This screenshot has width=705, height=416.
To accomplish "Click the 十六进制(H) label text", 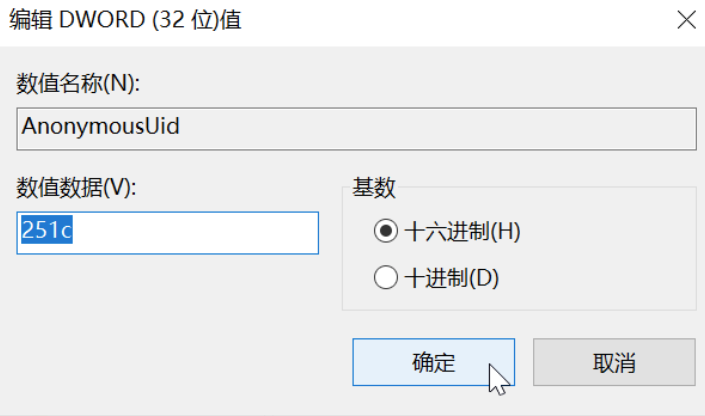I will coord(463,231).
